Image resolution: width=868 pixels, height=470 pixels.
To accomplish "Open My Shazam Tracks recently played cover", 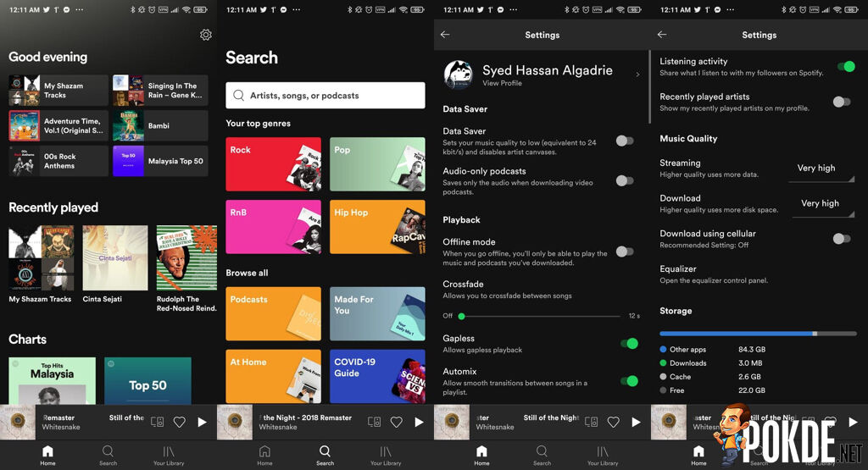I will pos(42,257).
